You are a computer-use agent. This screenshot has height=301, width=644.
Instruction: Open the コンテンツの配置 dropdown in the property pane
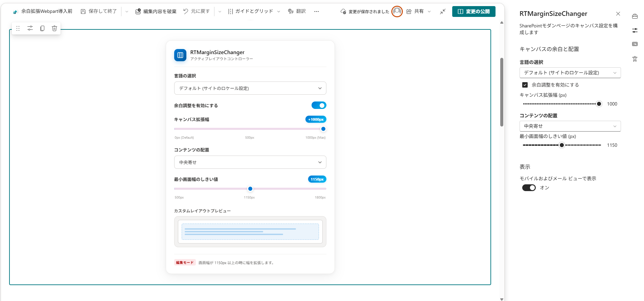coord(570,126)
